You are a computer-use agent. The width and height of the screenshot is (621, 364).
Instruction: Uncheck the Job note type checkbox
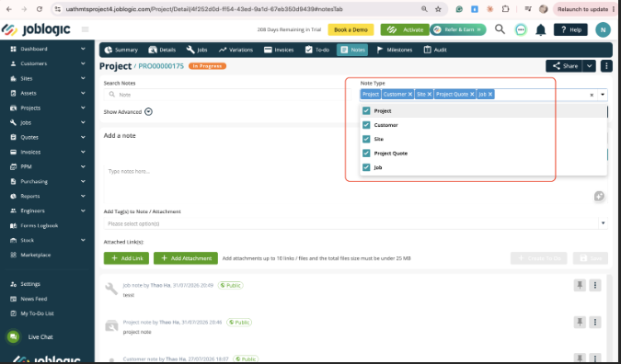tap(366, 167)
